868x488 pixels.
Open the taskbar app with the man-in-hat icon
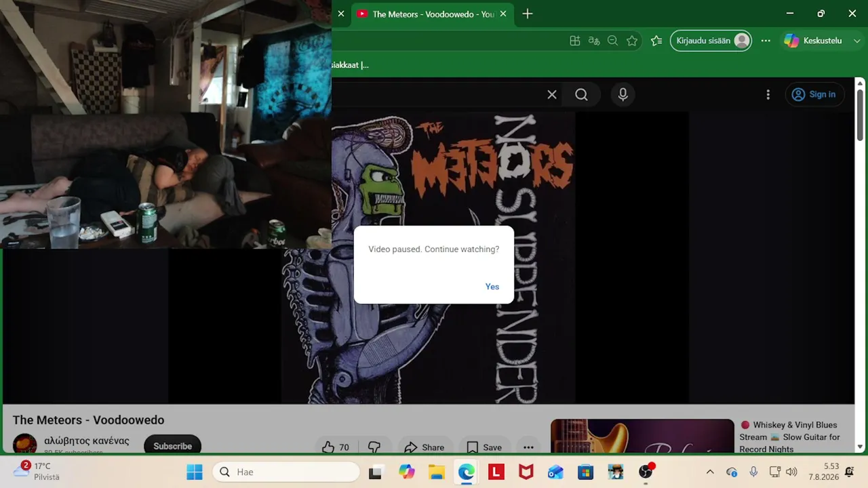[x=616, y=472]
